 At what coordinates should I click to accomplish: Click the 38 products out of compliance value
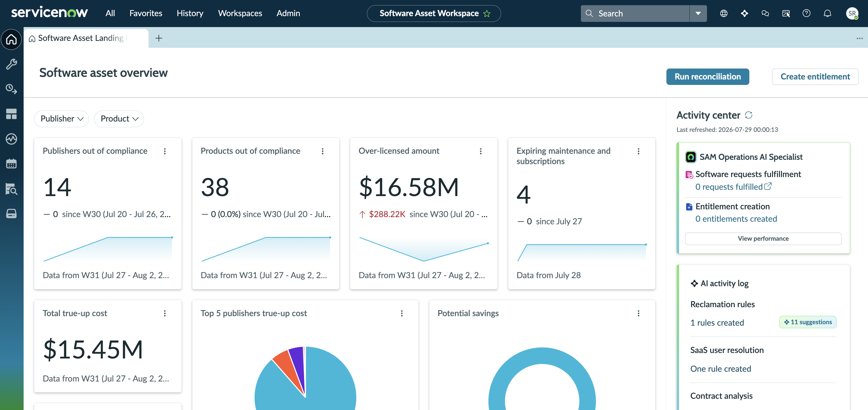pyautogui.click(x=215, y=187)
